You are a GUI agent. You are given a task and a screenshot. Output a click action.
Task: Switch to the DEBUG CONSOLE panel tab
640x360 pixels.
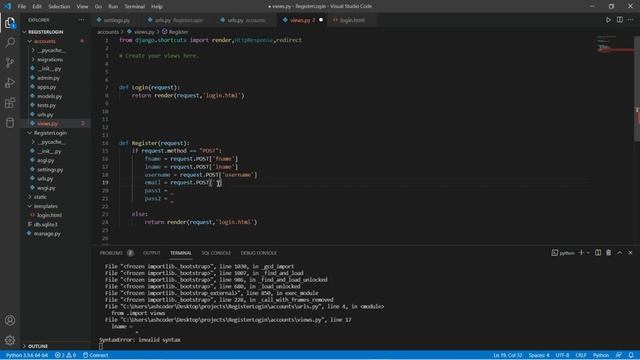click(x=258, y=253)
